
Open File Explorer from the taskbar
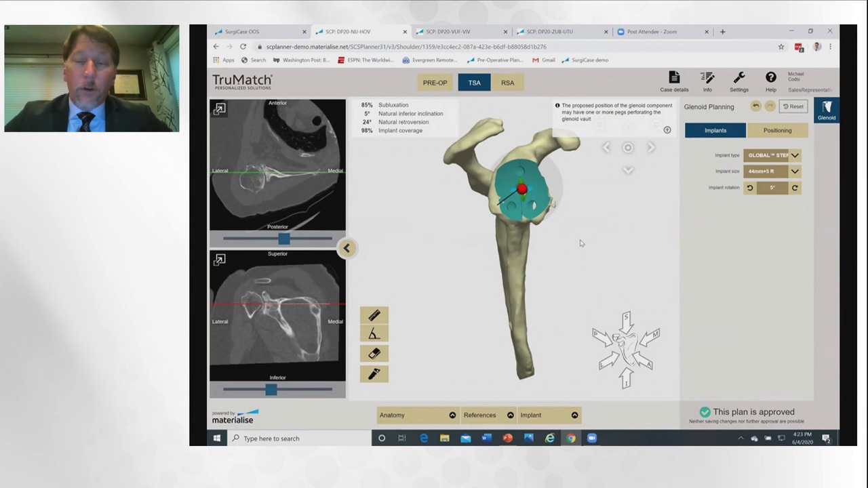444,439
